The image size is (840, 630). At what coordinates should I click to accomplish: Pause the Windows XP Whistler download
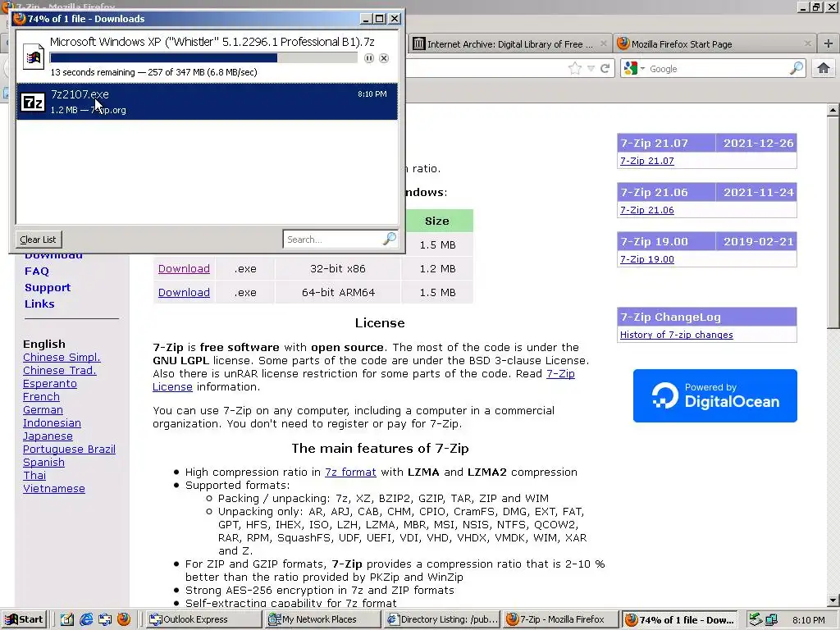(x=369, y=58)
